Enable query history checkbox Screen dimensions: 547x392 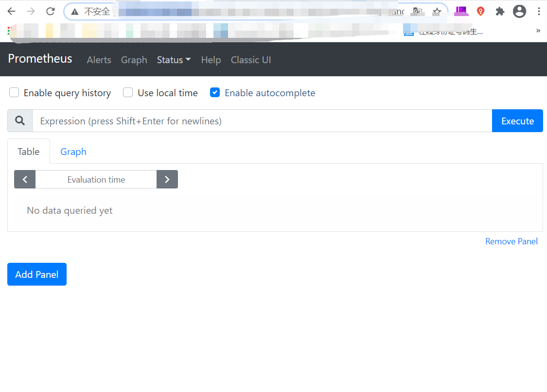(14, 92)
